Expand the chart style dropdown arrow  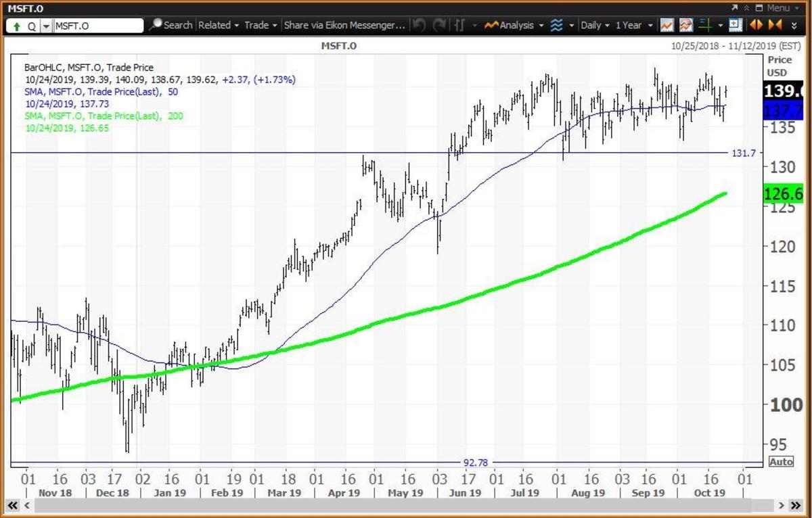(475, 25)
